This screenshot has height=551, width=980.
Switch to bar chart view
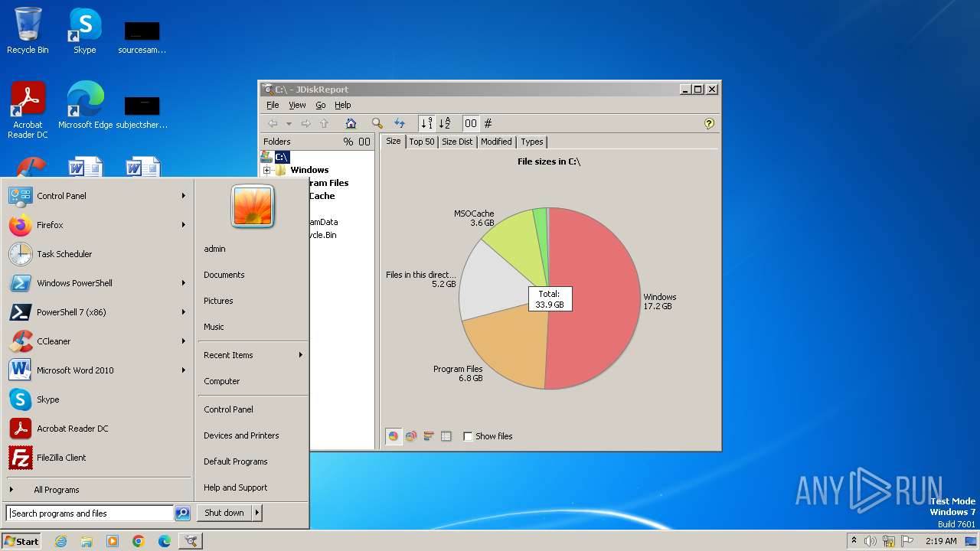pos(429,436)
